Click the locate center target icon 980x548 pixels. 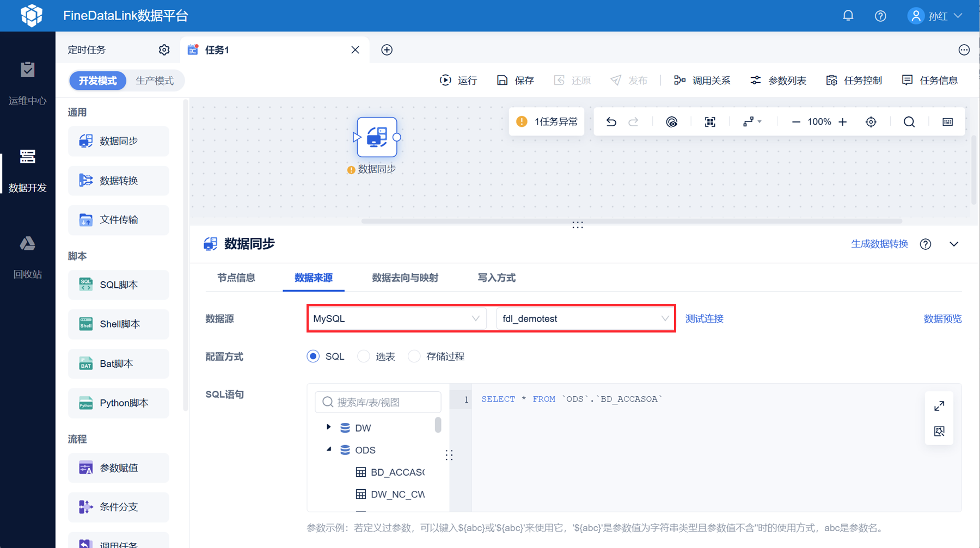tap(871, 122)
